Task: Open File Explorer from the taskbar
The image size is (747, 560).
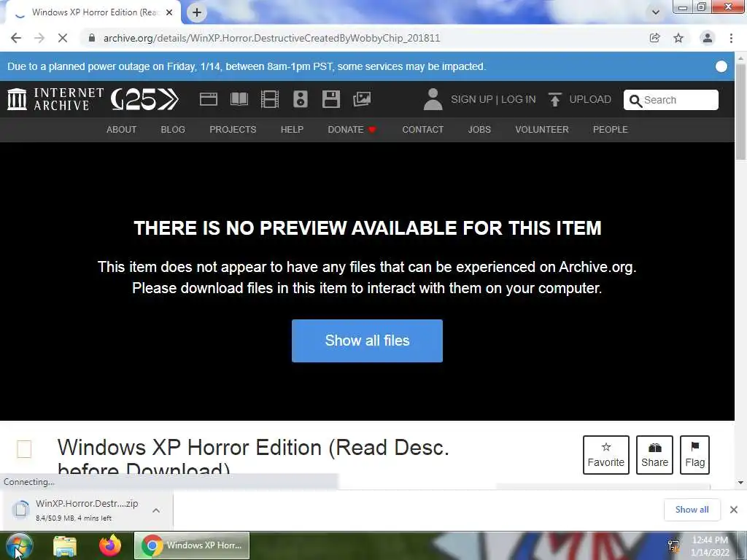Action: (x=65, y=546)
